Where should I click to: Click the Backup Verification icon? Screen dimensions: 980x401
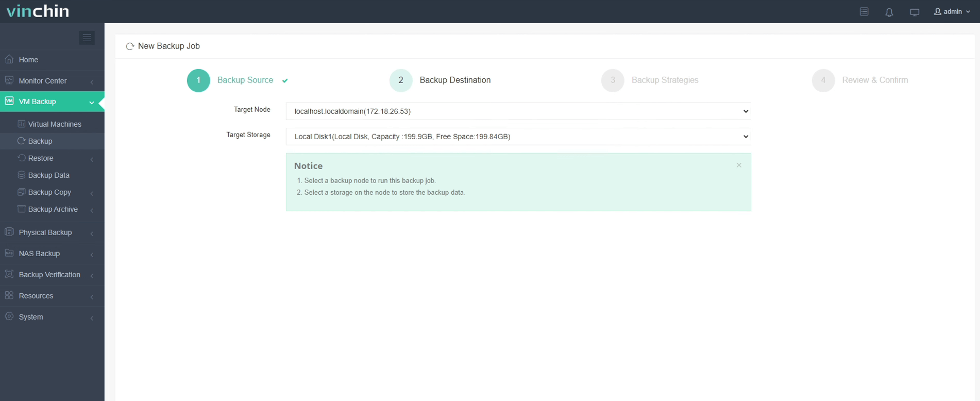point(9,274)
